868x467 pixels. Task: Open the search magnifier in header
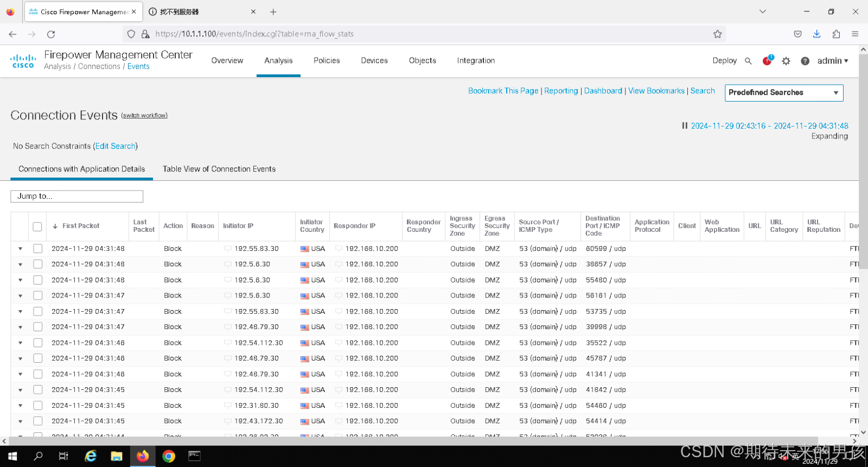click(x=748, y=61)
